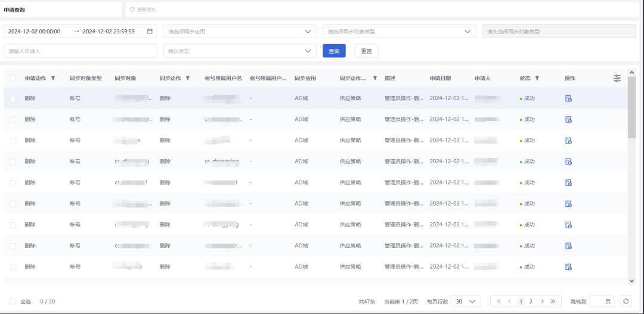This screenshot has height=314, width=644.
Task: Filter the 申请动作 column using its funnel icon
Action: (53, 78)
